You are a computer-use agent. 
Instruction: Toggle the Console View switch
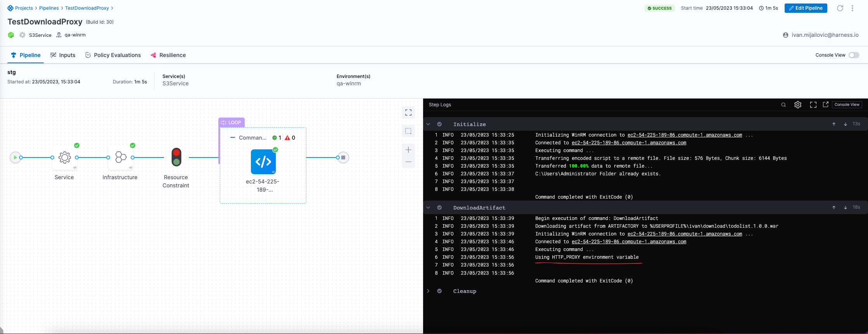tap(854, 55)
